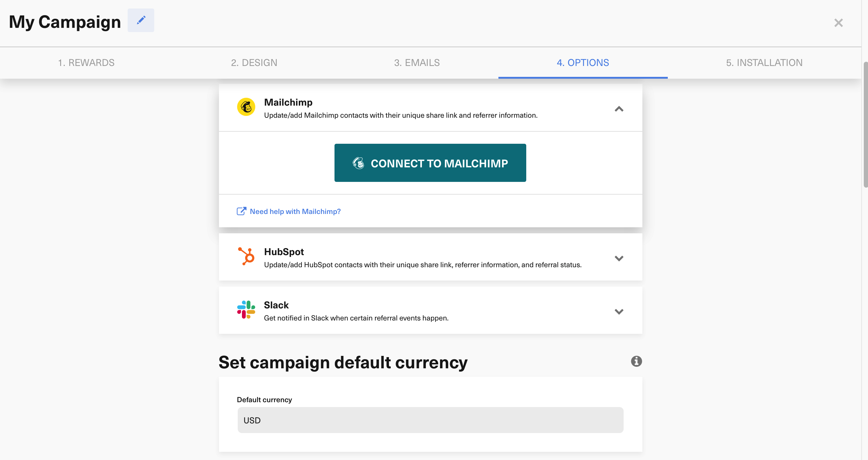This screenshot has height=460, width=868.
Task: Collapse the Mailchimp integration panel
Action: [619, 109]
